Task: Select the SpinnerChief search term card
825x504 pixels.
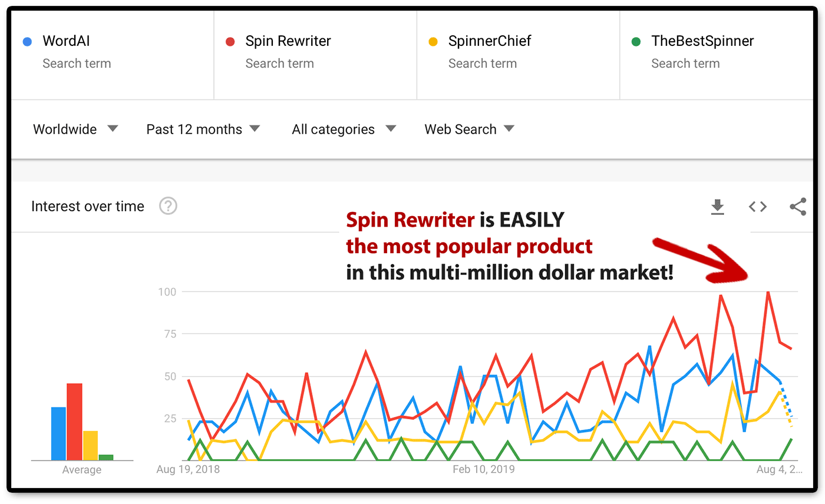Action: point(519,56)
